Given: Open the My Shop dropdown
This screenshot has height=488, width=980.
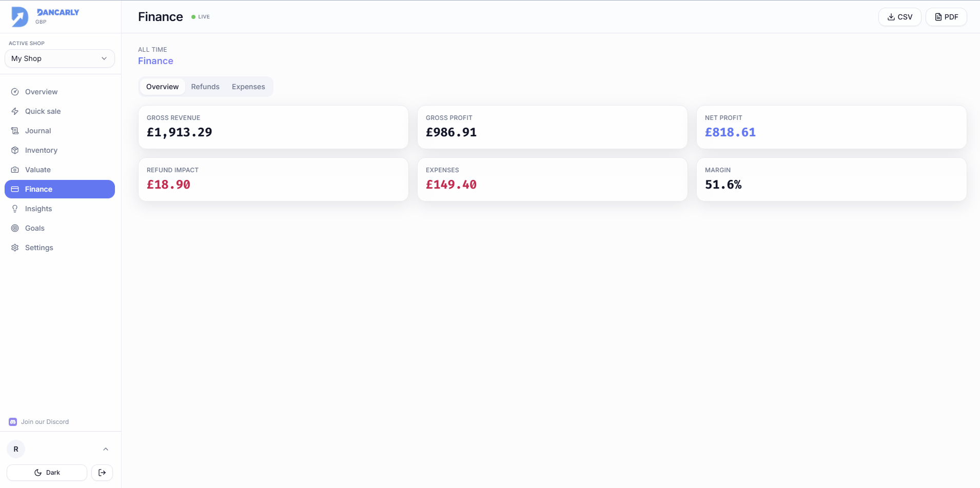Looking at the screenshot, I should pyautogui.click(x=60, y=58).
